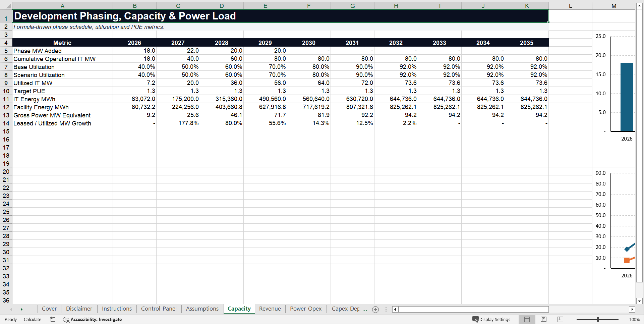Open the Control_Panel sheet tab
Screen dimensions: 644x324
tap(159, 309)
